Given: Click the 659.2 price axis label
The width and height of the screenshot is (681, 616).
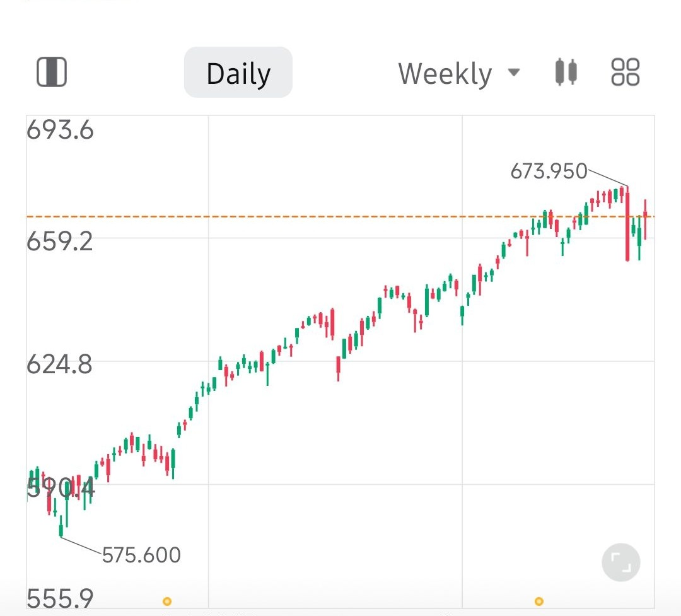Looking at the screenshot, I should 60,241.
